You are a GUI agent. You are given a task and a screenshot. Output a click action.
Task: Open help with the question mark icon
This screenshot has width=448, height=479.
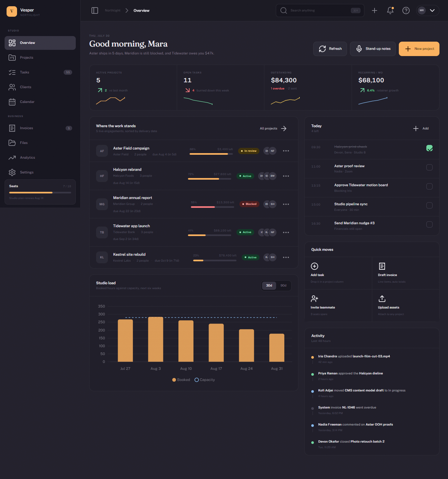pyautogui.click(x=406, y=10)
